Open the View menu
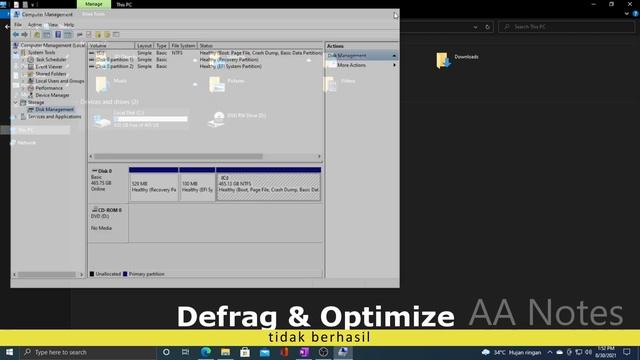 tap(53, 25)
